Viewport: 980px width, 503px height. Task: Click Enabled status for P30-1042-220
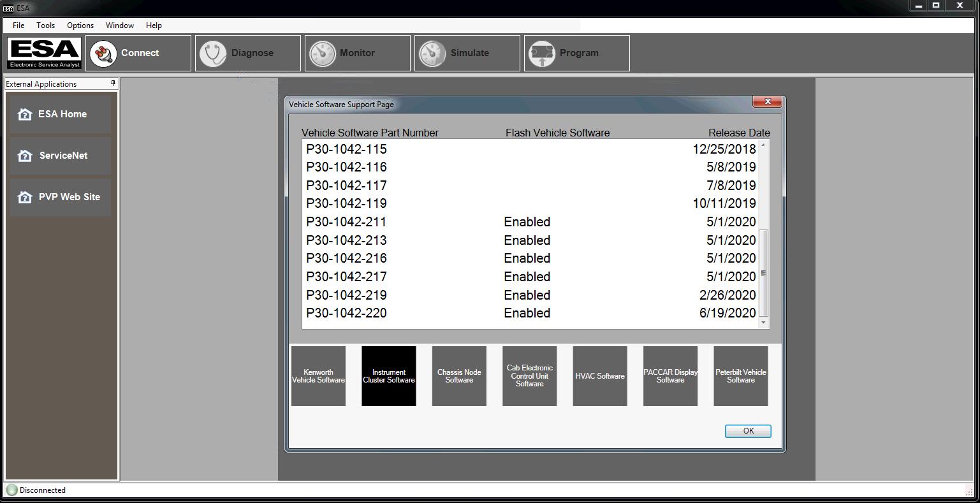pyautogui.click(x=527, y=313)
